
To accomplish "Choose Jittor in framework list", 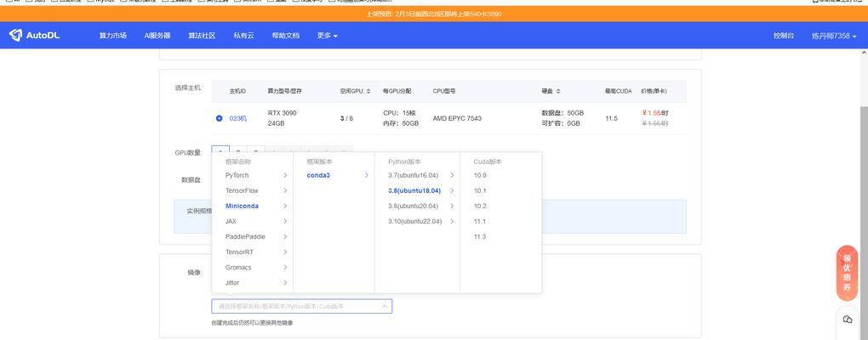I will (x=232, y=282).
